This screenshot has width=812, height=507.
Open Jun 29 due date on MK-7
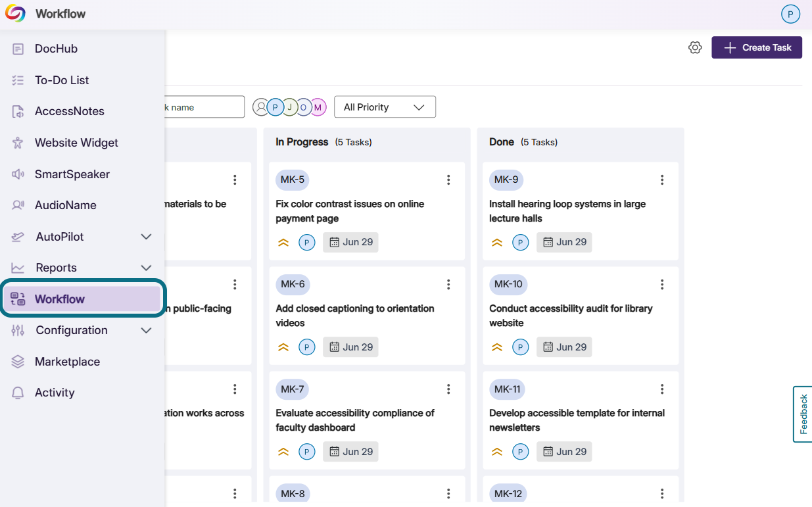(x=350, y=452)
